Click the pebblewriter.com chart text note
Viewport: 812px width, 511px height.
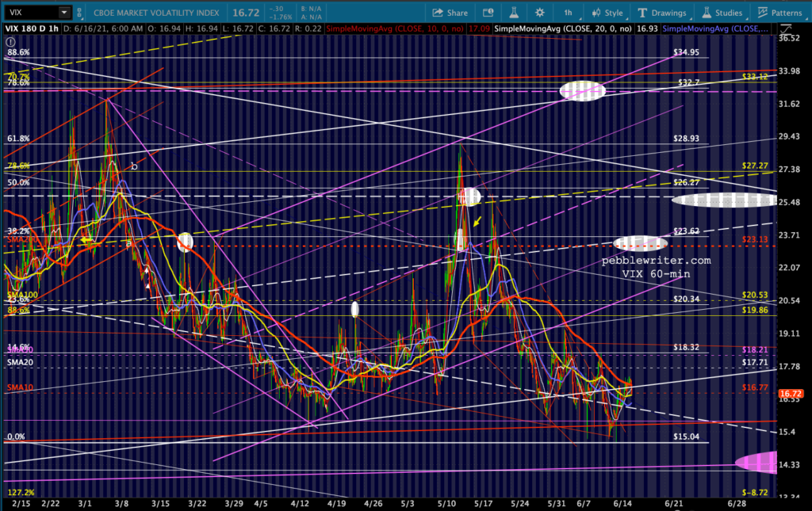(656, 261)
